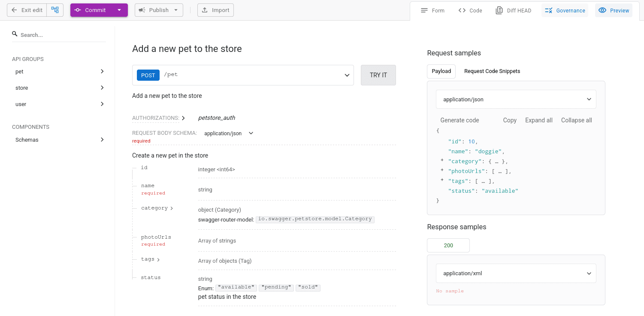Viewport: 644px width, 316px height.
Task: Click the "doggie" value in JSON sample
Action: 489,151
